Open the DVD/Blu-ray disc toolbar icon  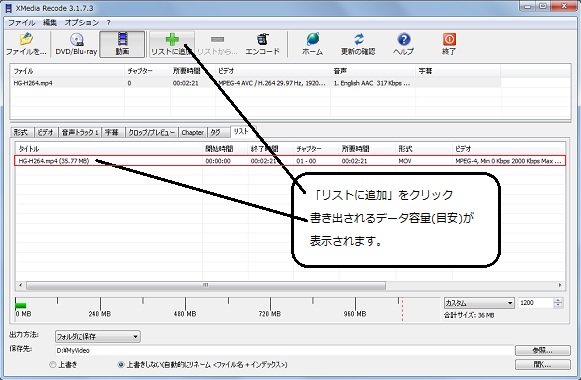pyautogui.click(x=76, y=44)
